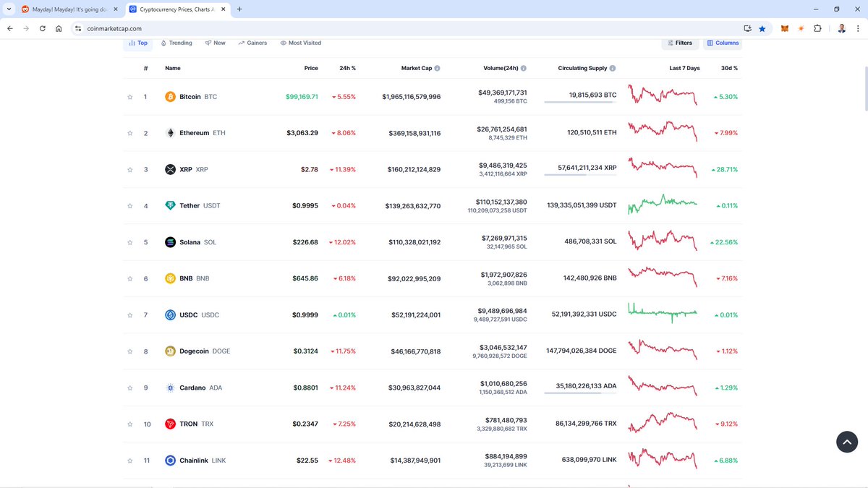Sort by 24h % column header
Screen dimensions: 868x488
click(x=347, y=68)
